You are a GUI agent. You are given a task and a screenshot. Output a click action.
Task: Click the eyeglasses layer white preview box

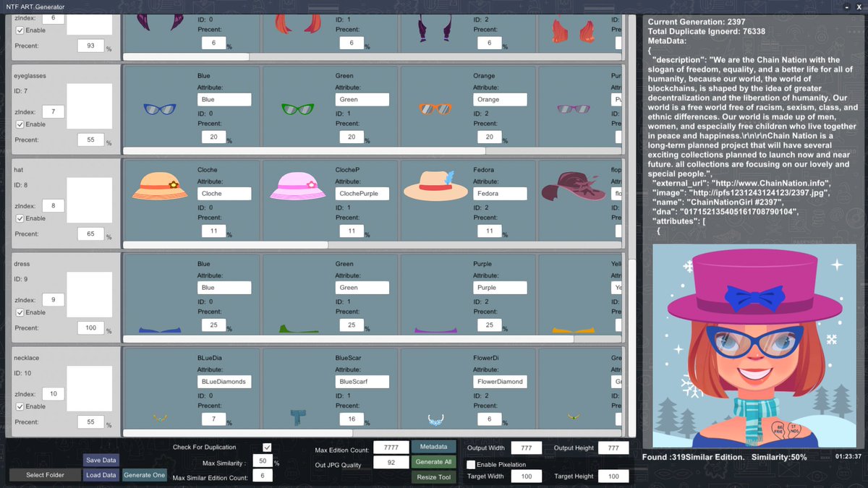pos(90,106)
